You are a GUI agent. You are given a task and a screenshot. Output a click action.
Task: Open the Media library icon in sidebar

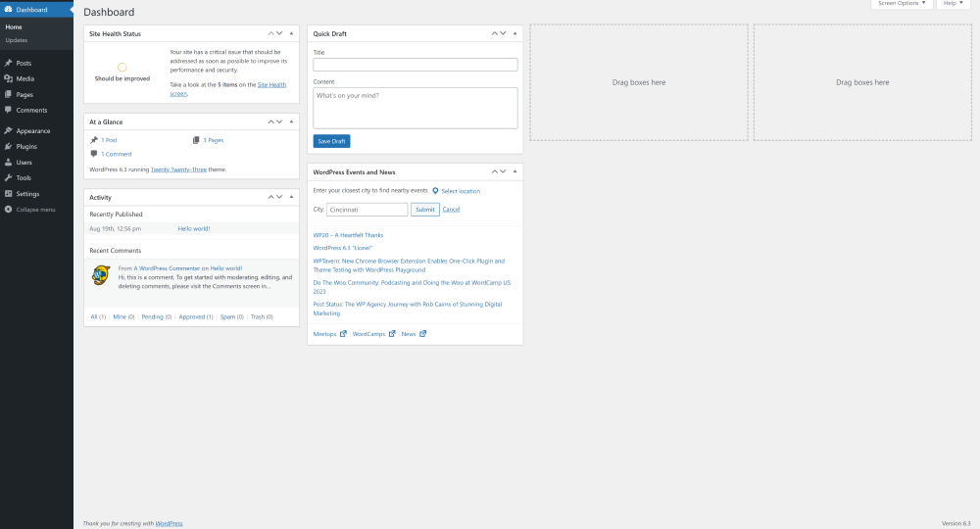point(8,78)
